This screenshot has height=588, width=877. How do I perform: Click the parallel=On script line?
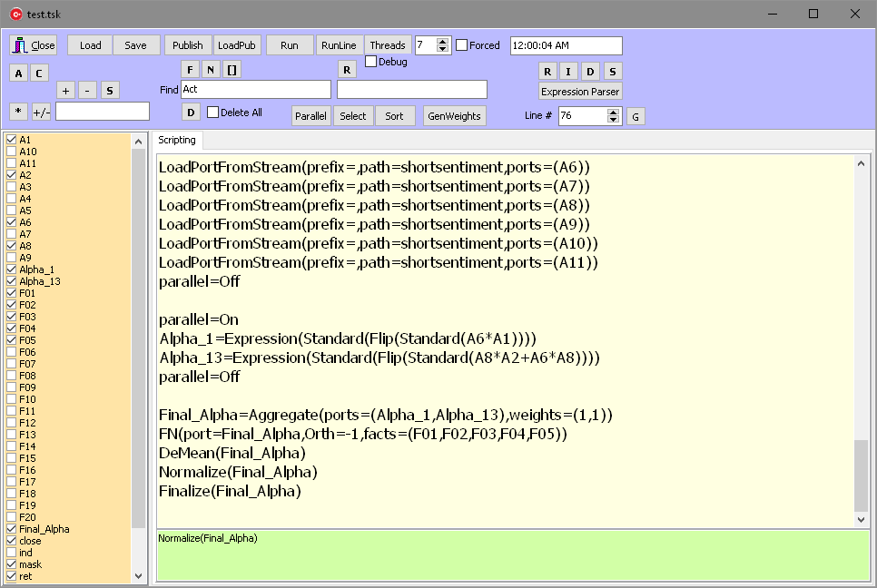coord(199,319)
